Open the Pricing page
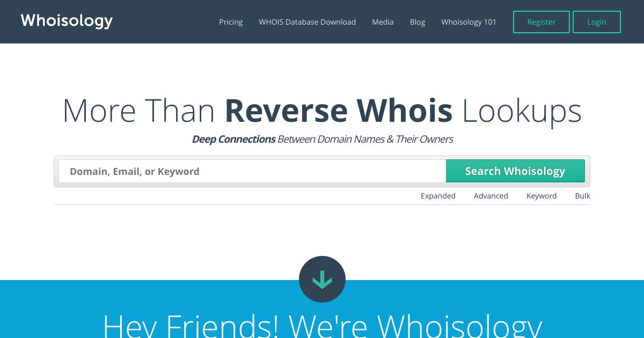The image size is (644, 338). click(x=231, y=22)
